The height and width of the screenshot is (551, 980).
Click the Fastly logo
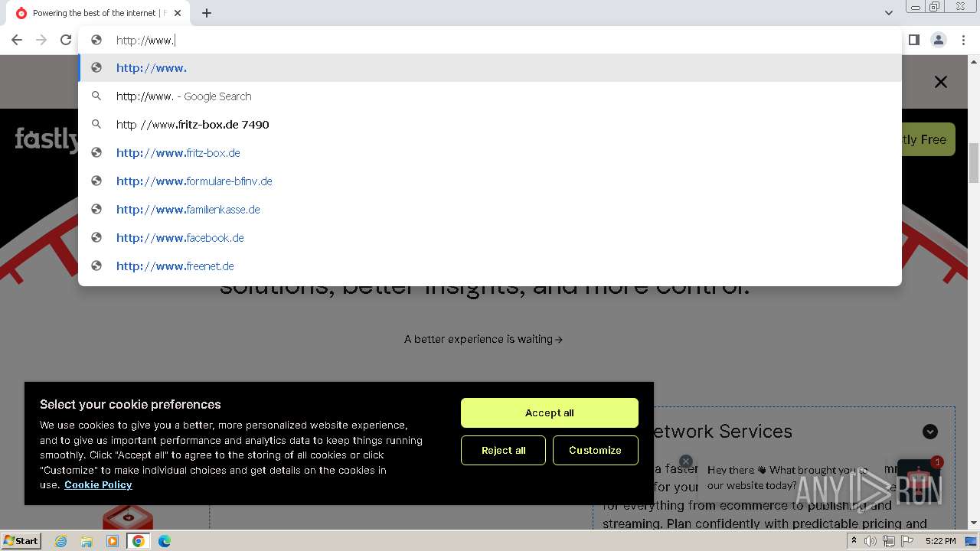(x=46, y=139)
